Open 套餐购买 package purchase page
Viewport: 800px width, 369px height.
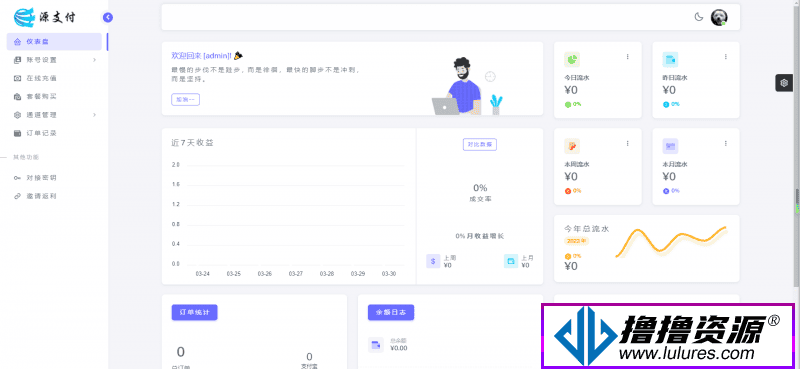click(x=54, y=96)
